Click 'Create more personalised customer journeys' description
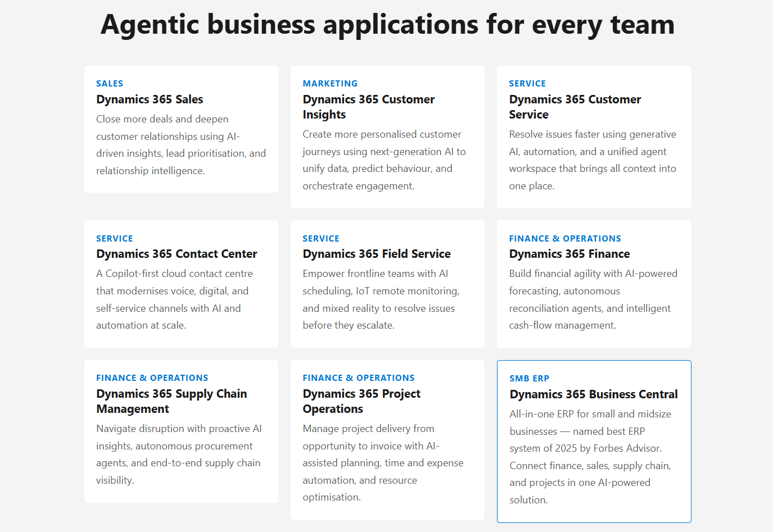 coord(385,160)
